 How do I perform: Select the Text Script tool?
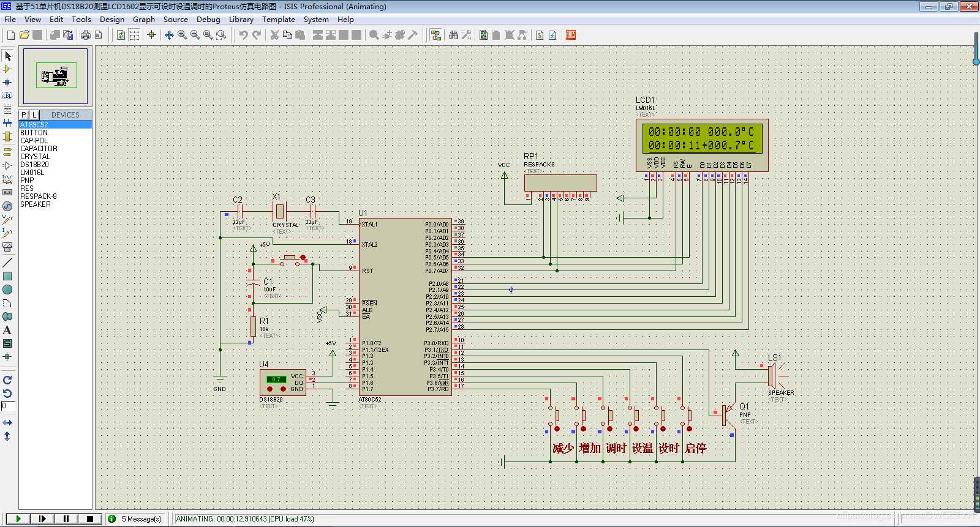coord(7,109)
